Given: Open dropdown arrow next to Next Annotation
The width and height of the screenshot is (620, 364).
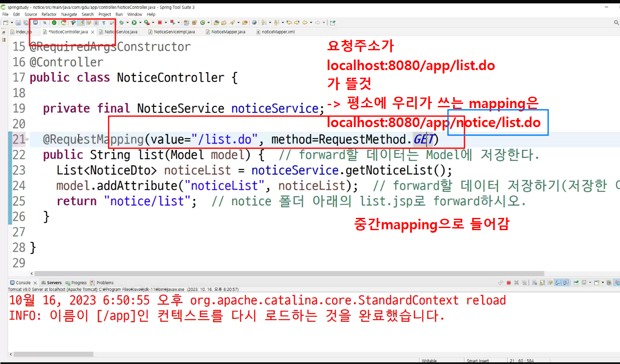Looking at the screenshot, I should pos(270,23).
